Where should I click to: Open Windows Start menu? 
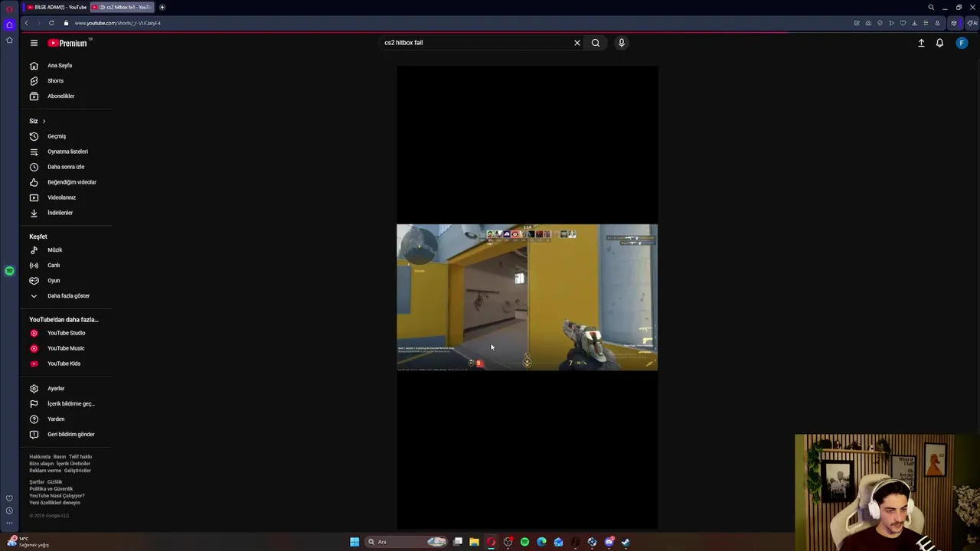[x=354, y=542]
